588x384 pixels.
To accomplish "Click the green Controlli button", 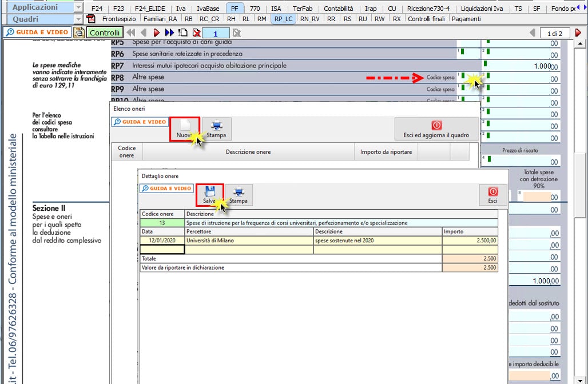I will pos(105,33).
